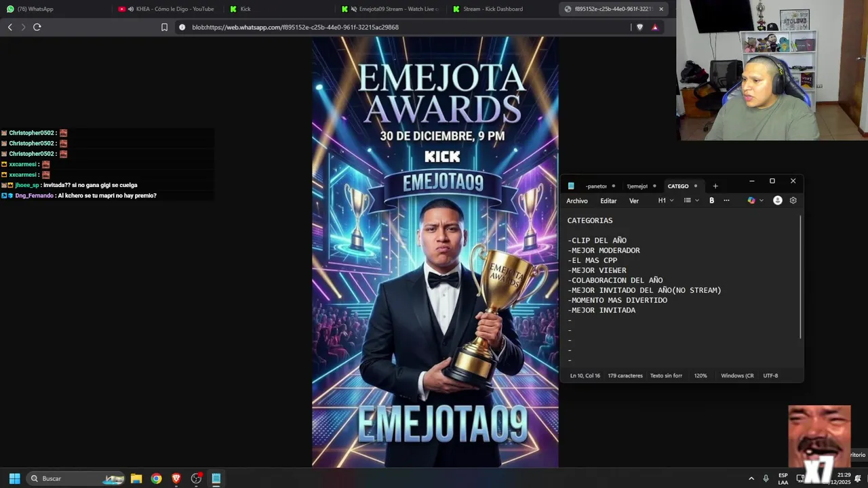Open the site information icon in the address bar
Screen dimensions: 868x488
coord(182,27)
